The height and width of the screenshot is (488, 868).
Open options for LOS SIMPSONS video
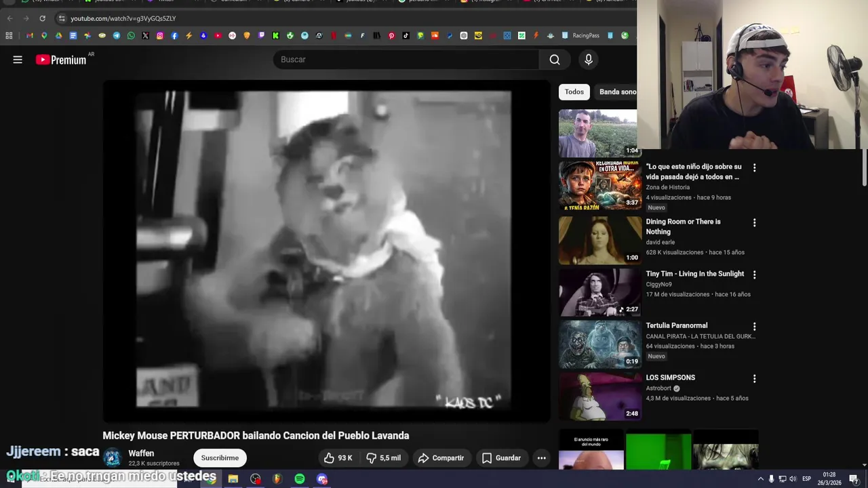[x=754, y=379]
